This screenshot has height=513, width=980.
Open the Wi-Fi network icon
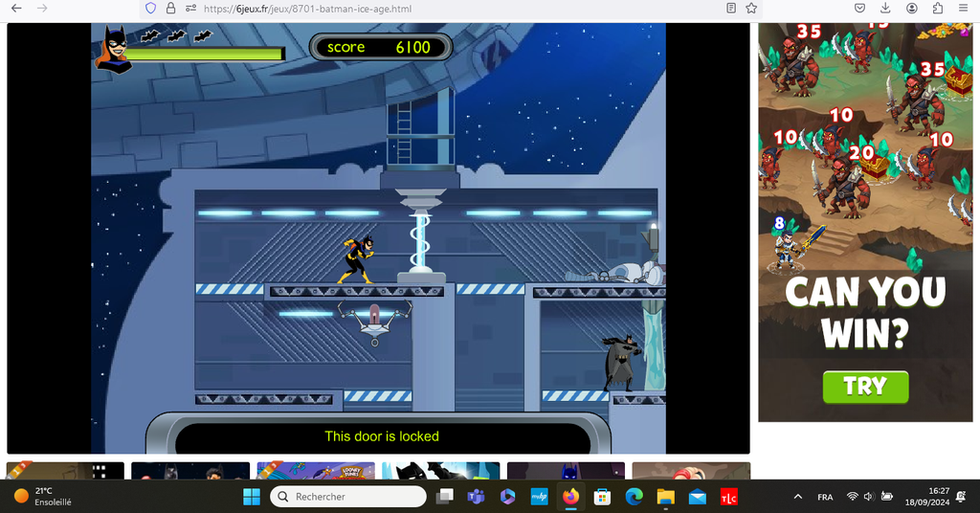tap(852, 497)
